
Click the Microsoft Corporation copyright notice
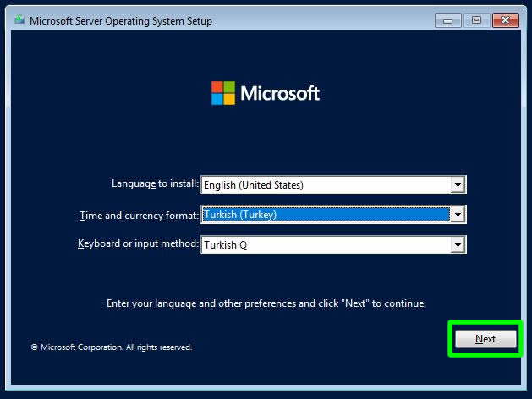(112, 347)
